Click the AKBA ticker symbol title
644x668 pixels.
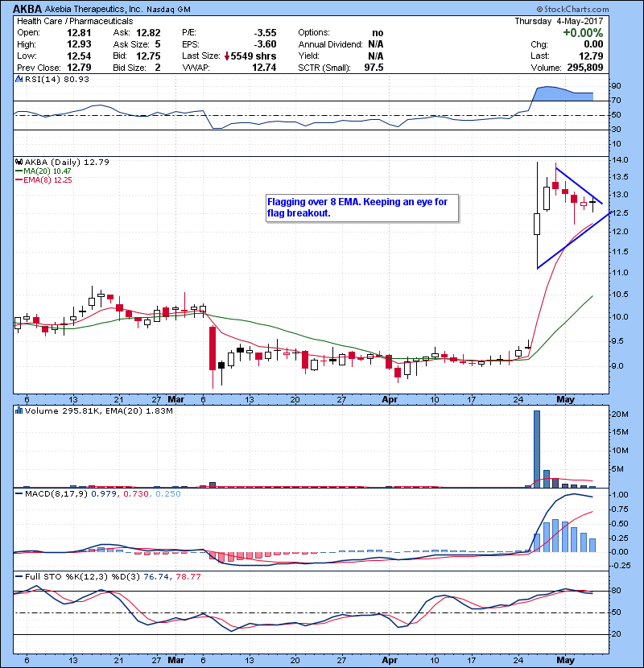click(x=27, y=9)
